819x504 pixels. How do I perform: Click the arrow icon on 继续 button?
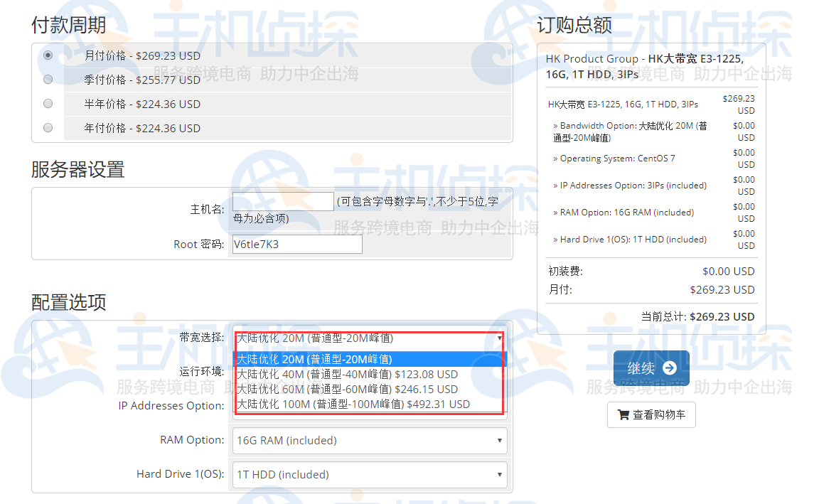pyautogui.click(x=669, y=368)
